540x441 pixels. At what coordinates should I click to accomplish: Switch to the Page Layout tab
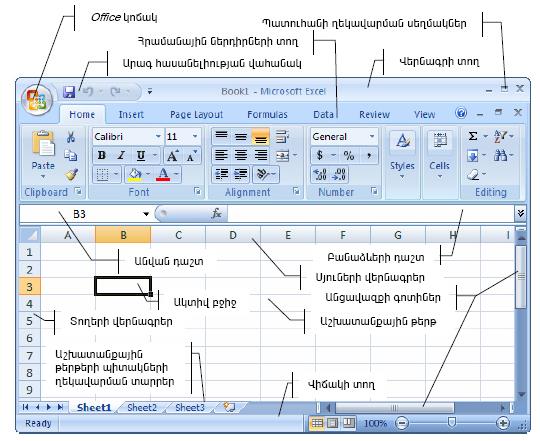pyautogui.click(x=196, y=114)
